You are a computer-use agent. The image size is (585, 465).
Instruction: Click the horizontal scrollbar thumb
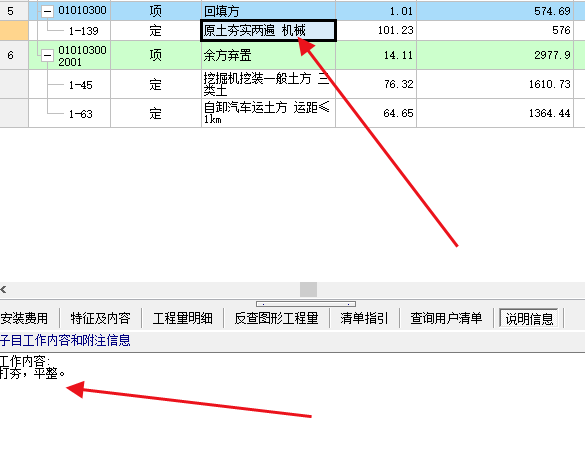(x=308, y=289)
